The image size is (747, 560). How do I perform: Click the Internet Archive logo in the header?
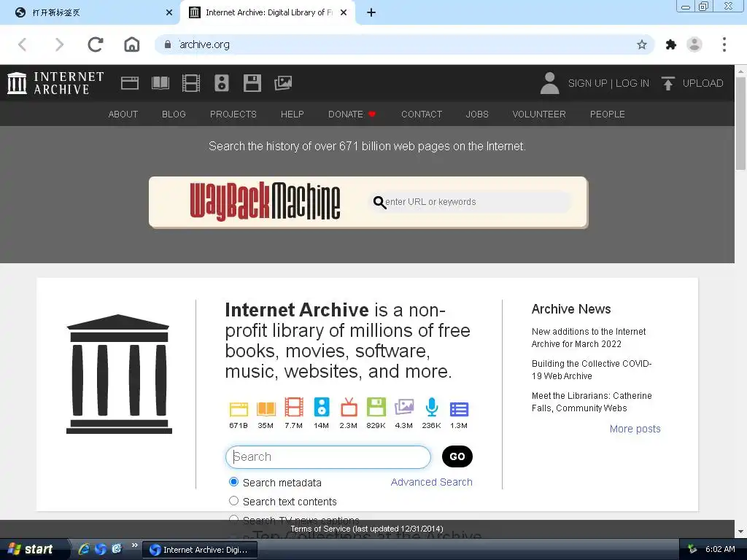[55, 83]
